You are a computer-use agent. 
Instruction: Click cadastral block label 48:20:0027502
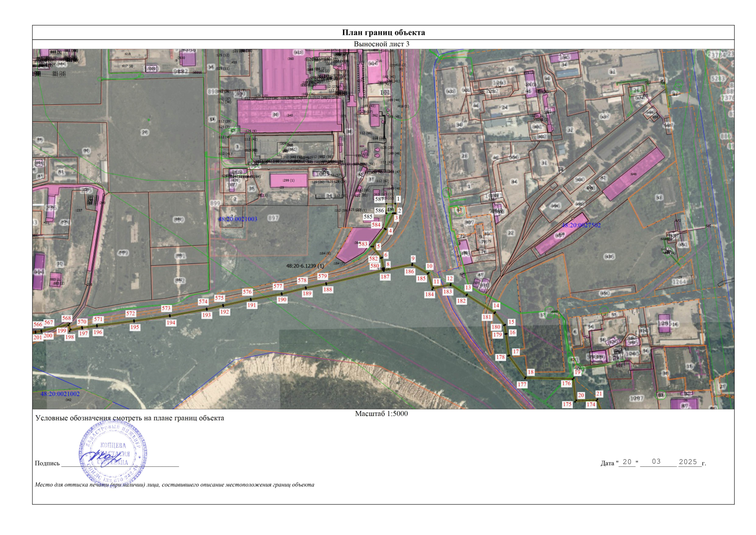pyautogui.click(x=581, y=225)
